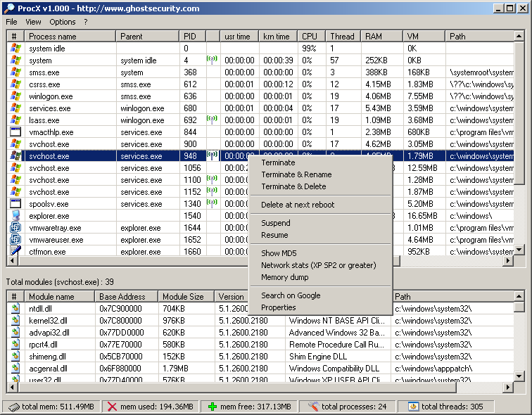Viewport: 532px width, 415px height.
Task: Sort modules by Base Address header
Action: [118, 297]
